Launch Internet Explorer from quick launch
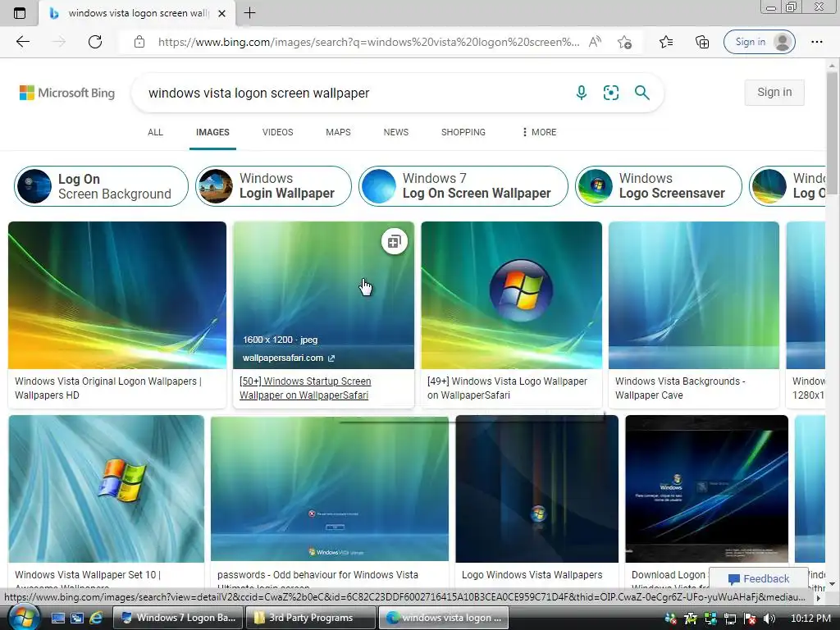This screenshot has width=840, height=630. tap(96, 618)
